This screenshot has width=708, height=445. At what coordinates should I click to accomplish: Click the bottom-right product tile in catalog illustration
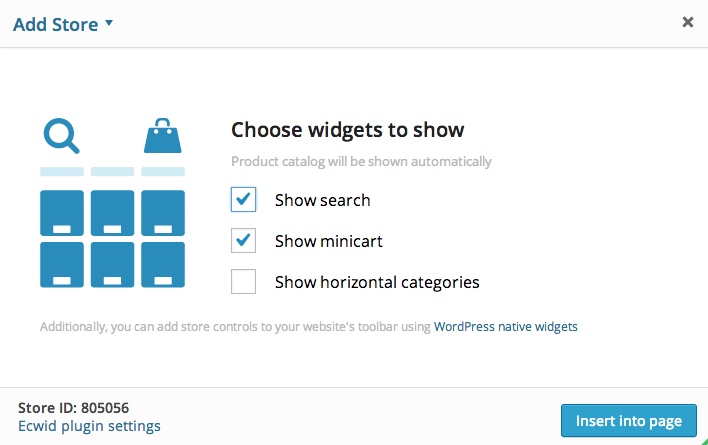pyautogui.click(x=163, y=264)
